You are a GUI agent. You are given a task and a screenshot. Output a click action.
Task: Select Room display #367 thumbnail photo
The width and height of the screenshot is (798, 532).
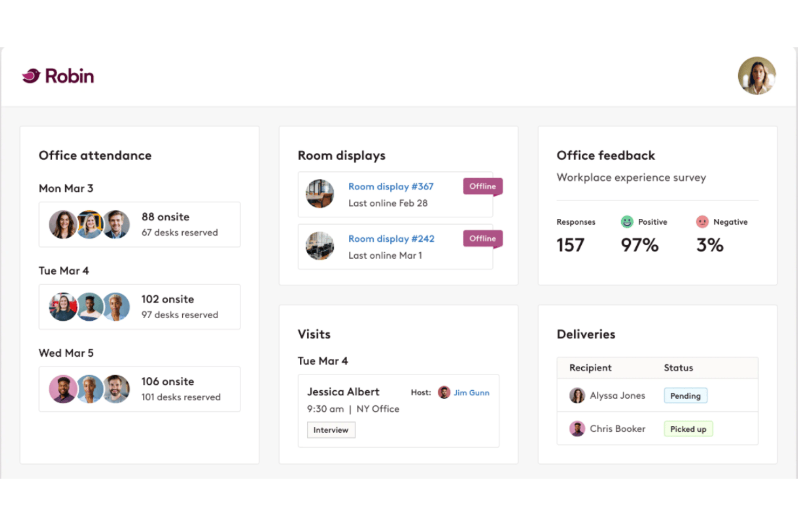[x=320, y=194]
